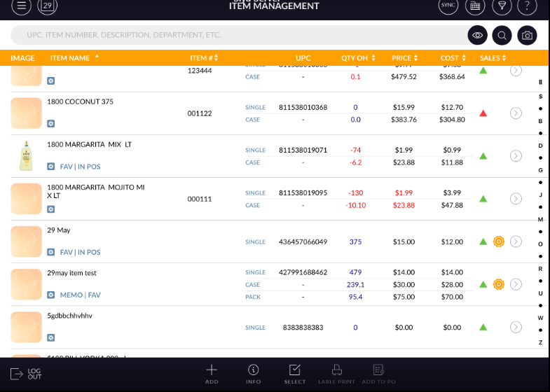
Task: Toggle the eye visibility button
Action: [477, 35]
